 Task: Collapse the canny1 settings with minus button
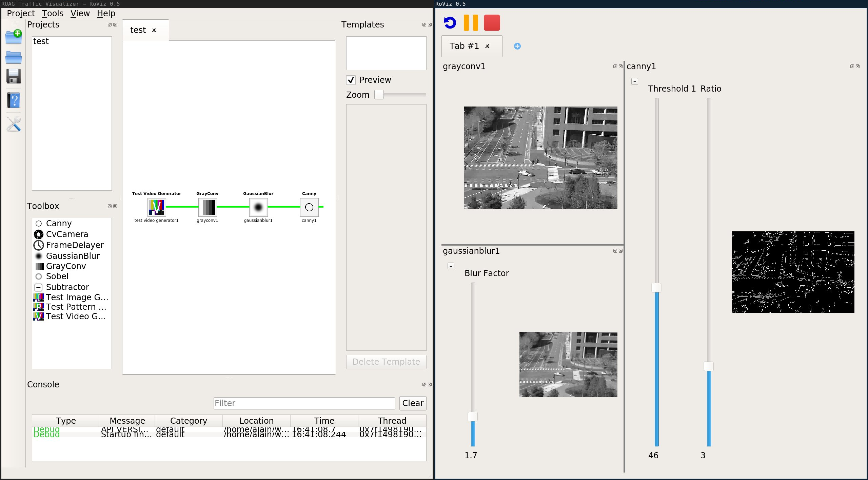tap(635, 81)
